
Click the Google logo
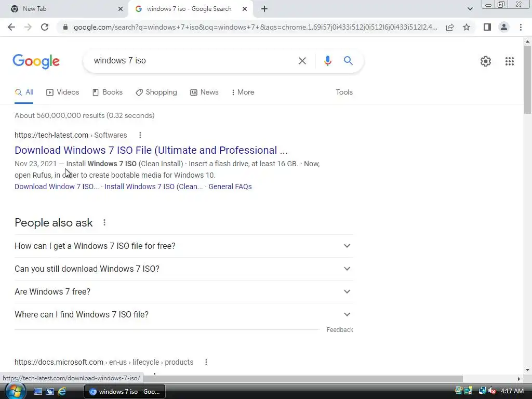(x=36, y=61)
